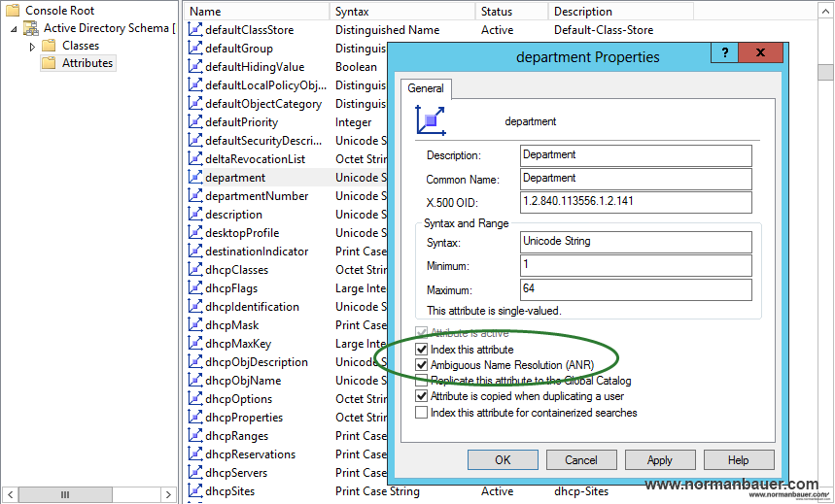Click the description attribute icon
The width and height of the screenshot is (835, 504).
click(x=195, y=214)
